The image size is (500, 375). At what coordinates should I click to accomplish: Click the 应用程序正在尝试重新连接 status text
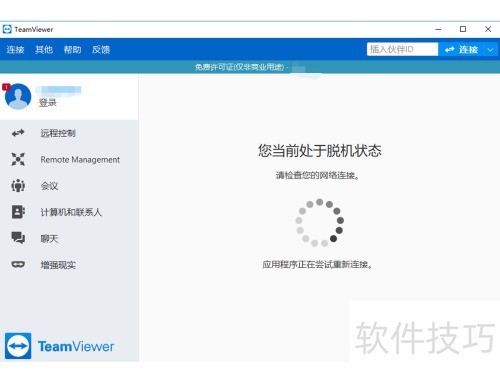click(x=317, y=265)
